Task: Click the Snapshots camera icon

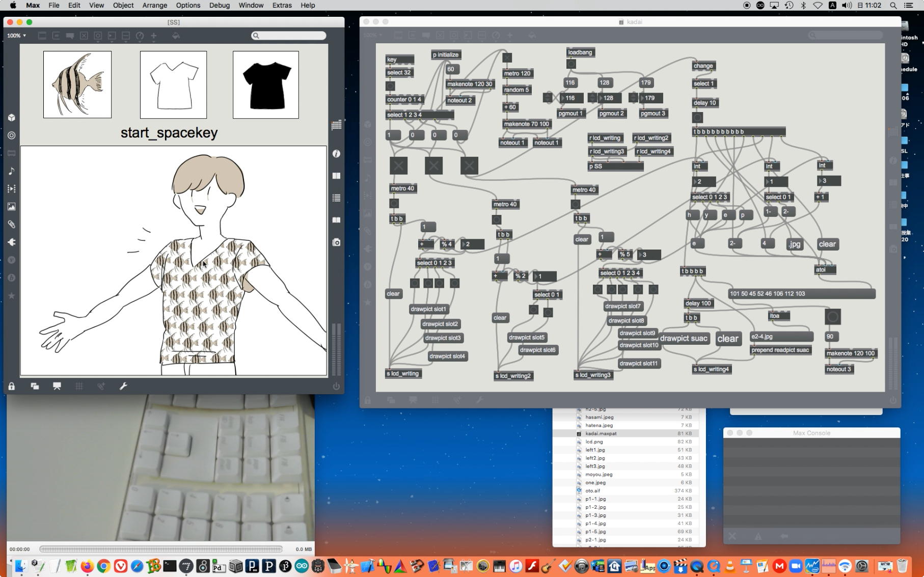Action: (336, 242)
